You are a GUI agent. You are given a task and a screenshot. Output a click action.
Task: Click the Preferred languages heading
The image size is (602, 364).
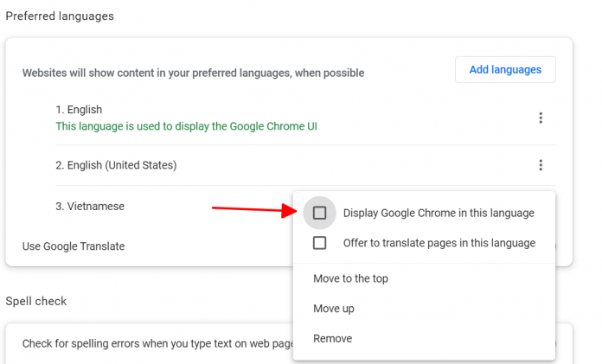tap(60, 16)
